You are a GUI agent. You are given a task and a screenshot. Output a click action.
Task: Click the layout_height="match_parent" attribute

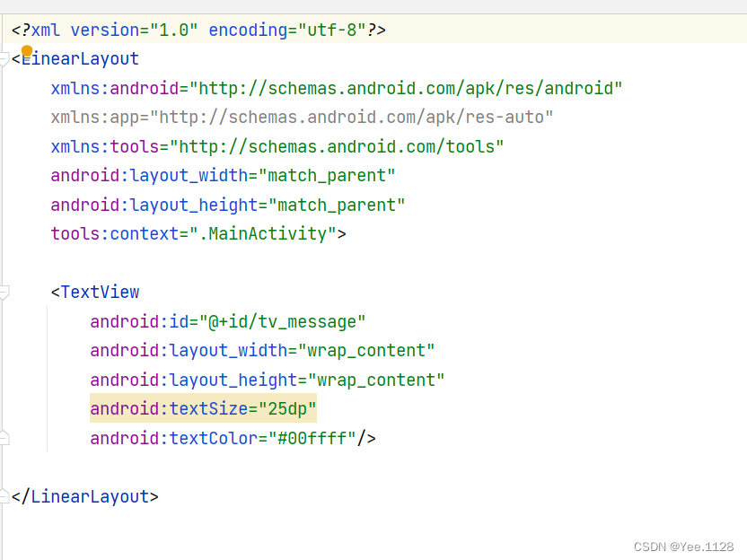228,206
